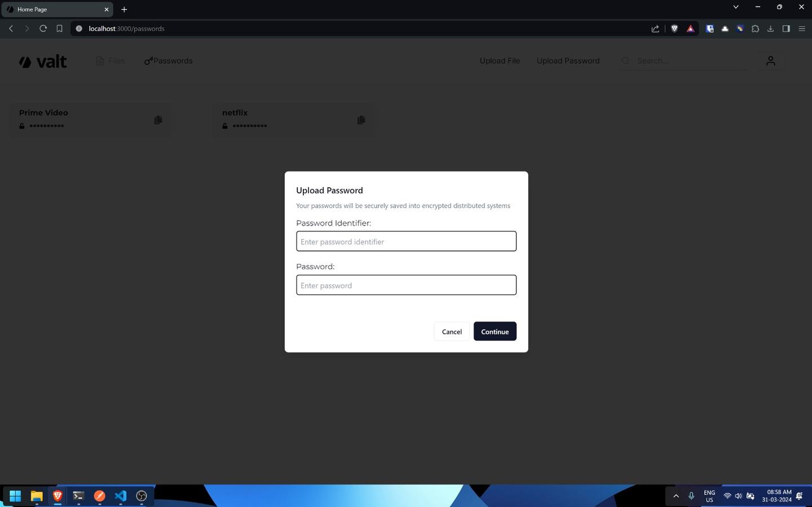Open the Files tab
This screenshot has height=507, width=812.
tap(111, 61)
